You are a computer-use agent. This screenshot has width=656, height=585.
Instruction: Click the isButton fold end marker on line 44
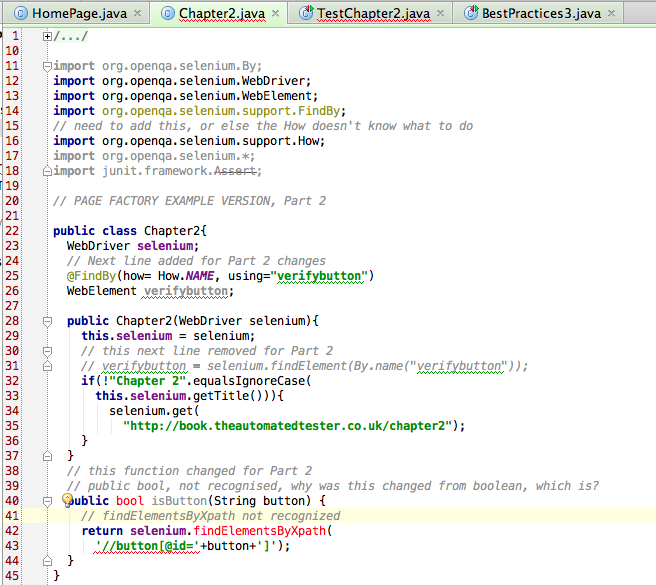click(47, 561)
